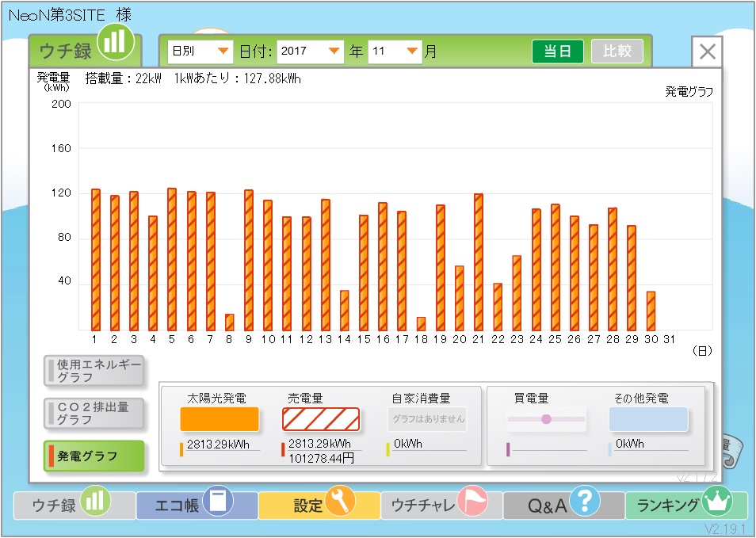
Task: Open ウチチャレ in the bottom navigation
Action: (x=441, y=506)
